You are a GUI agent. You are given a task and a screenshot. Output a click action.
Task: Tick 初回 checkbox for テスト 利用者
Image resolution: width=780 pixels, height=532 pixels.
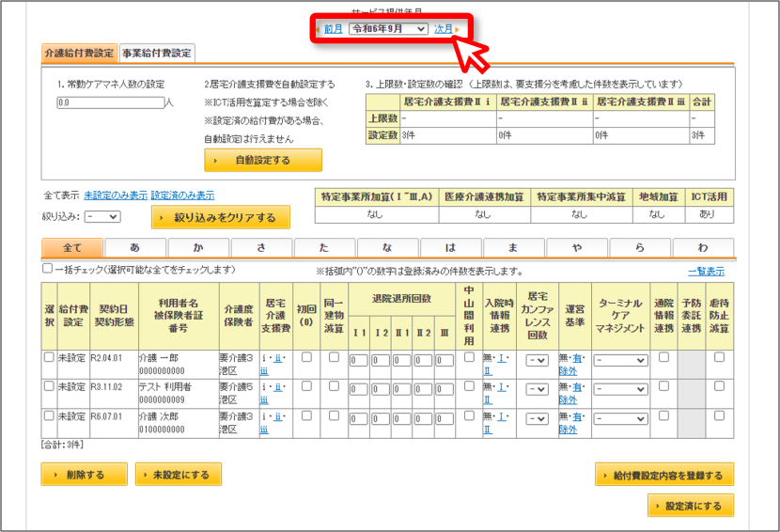point(306,385)
